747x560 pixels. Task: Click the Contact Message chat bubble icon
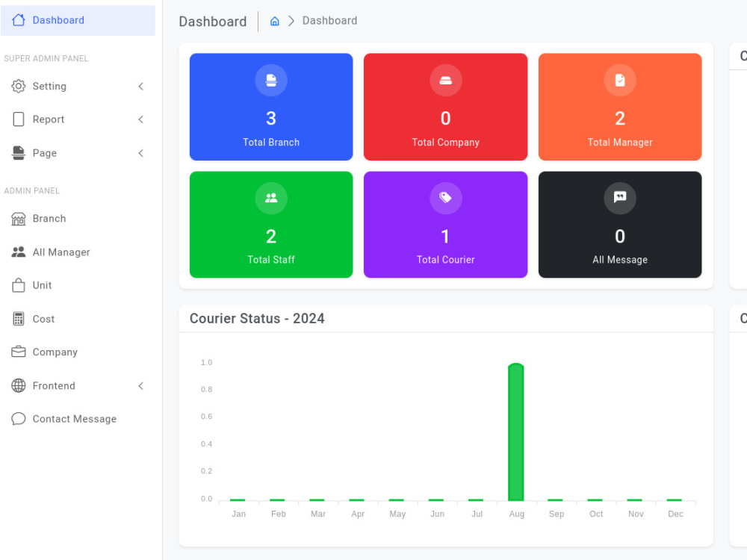click(x=19, y=419)
